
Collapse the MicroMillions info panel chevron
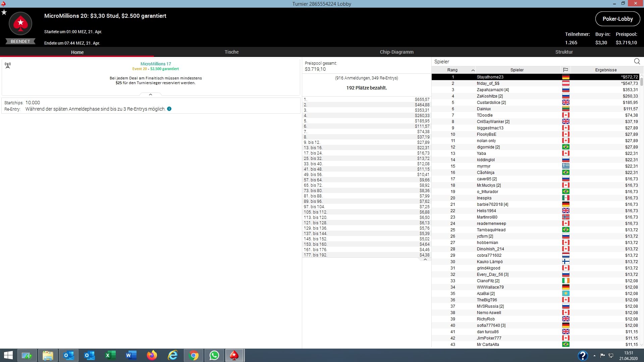pos(151,95)
